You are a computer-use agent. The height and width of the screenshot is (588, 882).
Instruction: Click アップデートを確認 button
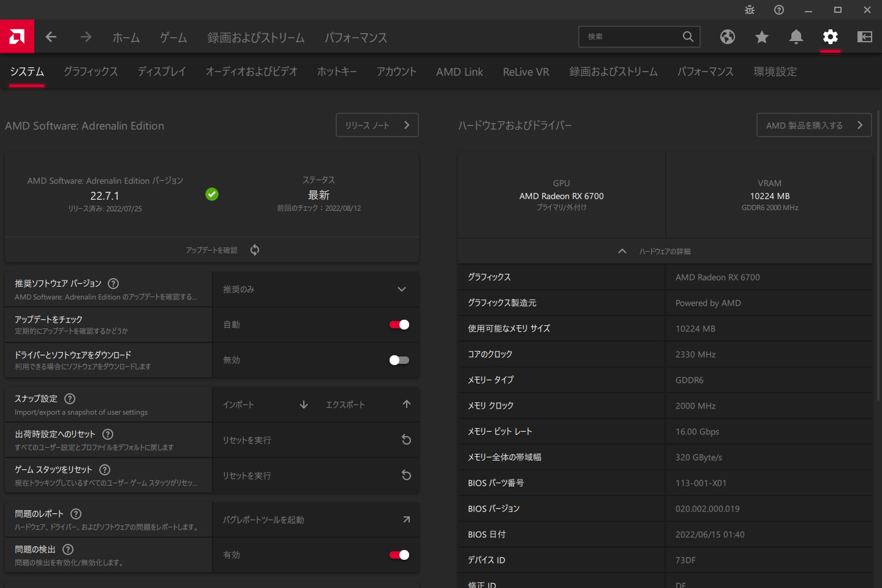point(211,250)
